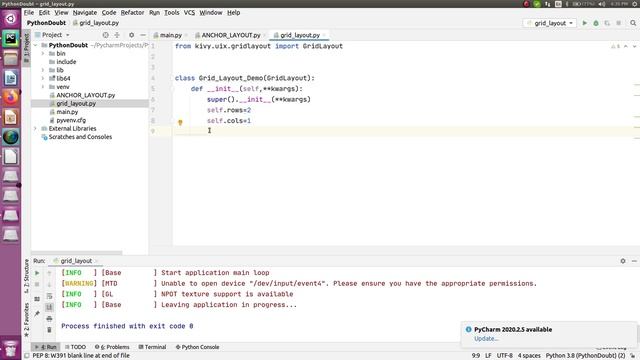Open the Terminal tool window

(152, 347)
